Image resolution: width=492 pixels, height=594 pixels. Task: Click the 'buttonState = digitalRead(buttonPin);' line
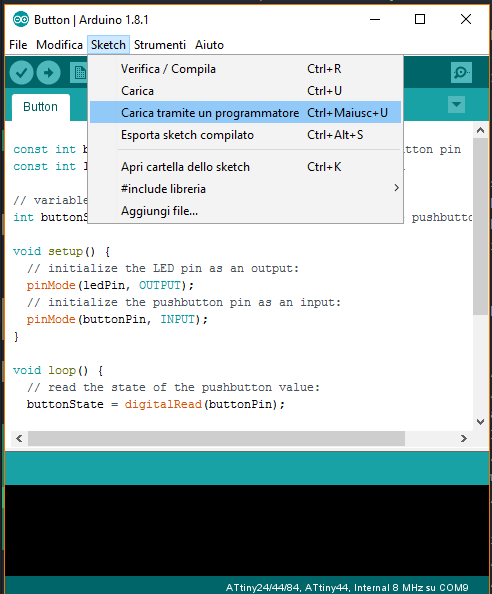click(x=156, y=404)
